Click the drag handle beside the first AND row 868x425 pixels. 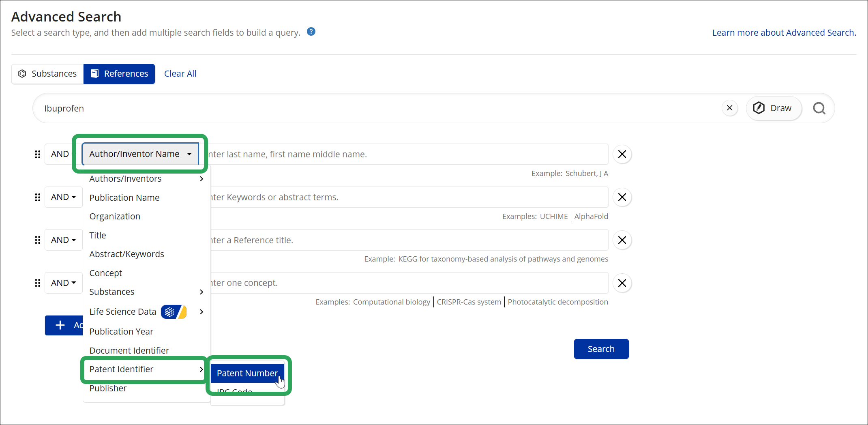pos(38,154)
